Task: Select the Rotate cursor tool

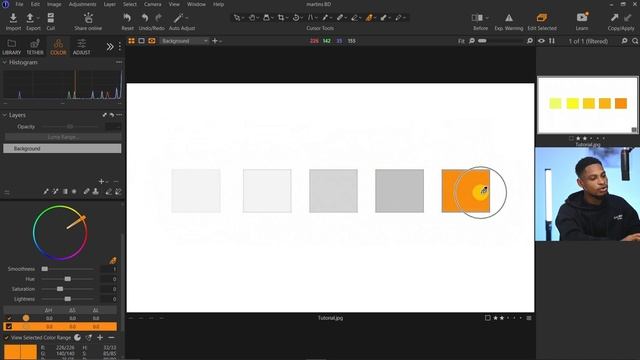Action: click(296, 18)
